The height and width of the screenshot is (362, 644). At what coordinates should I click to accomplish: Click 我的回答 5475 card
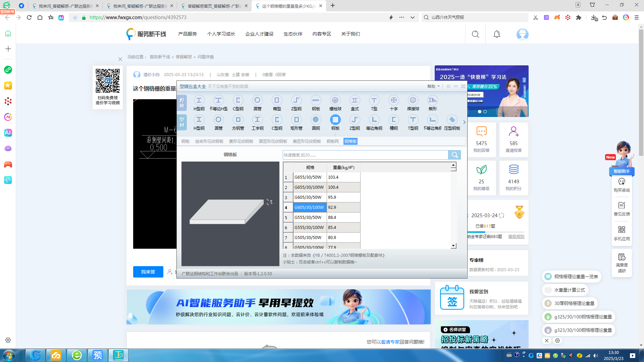[481, 140]
